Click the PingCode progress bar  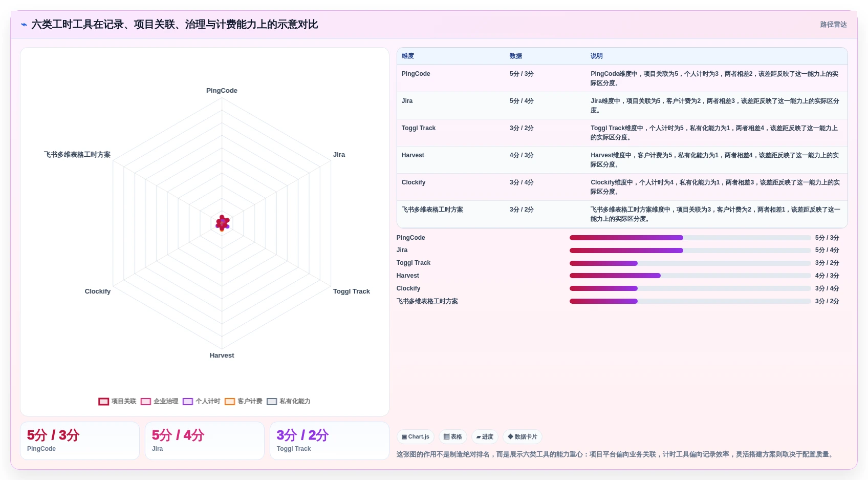pyautogui.click(x=690, y=238)
